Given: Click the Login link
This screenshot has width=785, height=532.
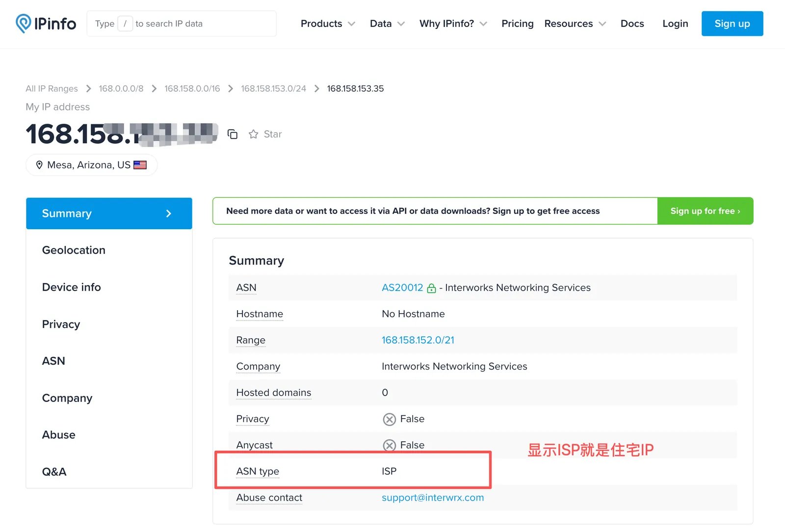Looking at the screenshot, I should [675, 24].
